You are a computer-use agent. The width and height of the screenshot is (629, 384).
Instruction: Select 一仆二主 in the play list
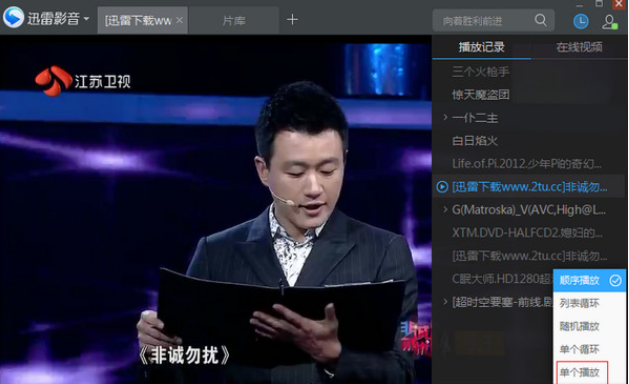[475, 118]
